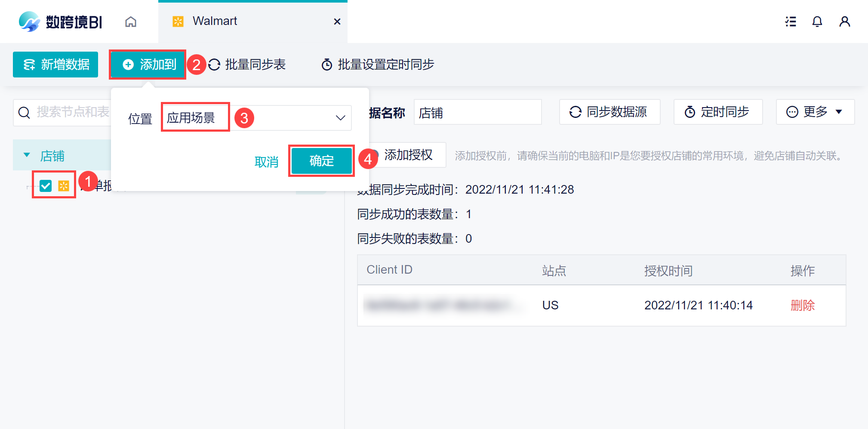
Task: Uncheck the table checkbox under 店铺
Action: [46, 185]
